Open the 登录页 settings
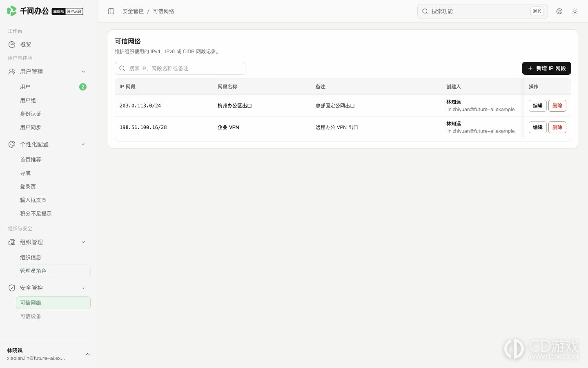Image resolution: width=588 pixels, height=368 pixels. [x=53, y=186]
